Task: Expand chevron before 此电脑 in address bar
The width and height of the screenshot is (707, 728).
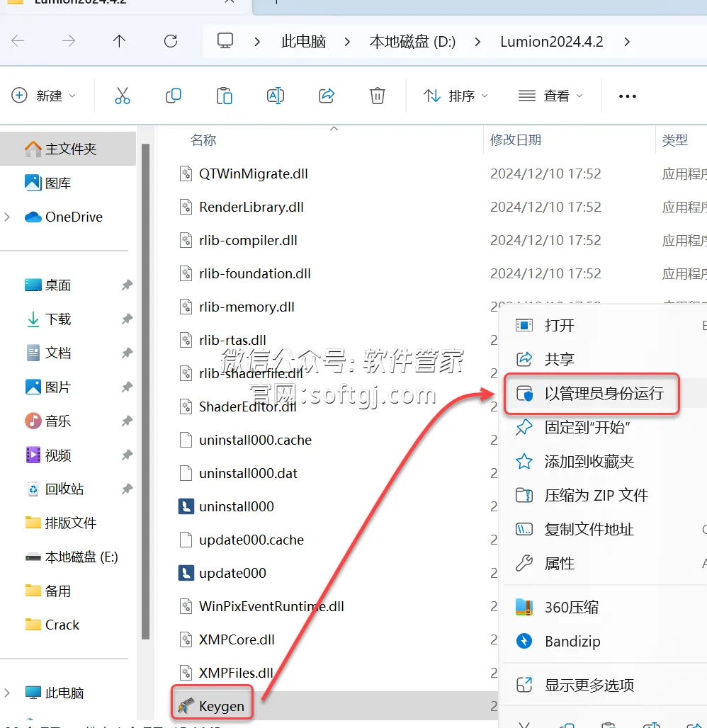Action: pyautogui.click(x=257, y=42)
